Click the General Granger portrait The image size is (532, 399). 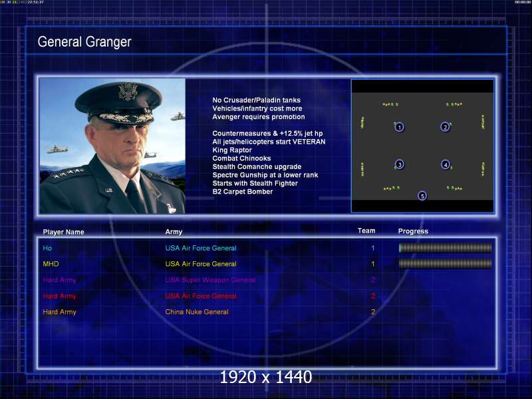point(112,146)
